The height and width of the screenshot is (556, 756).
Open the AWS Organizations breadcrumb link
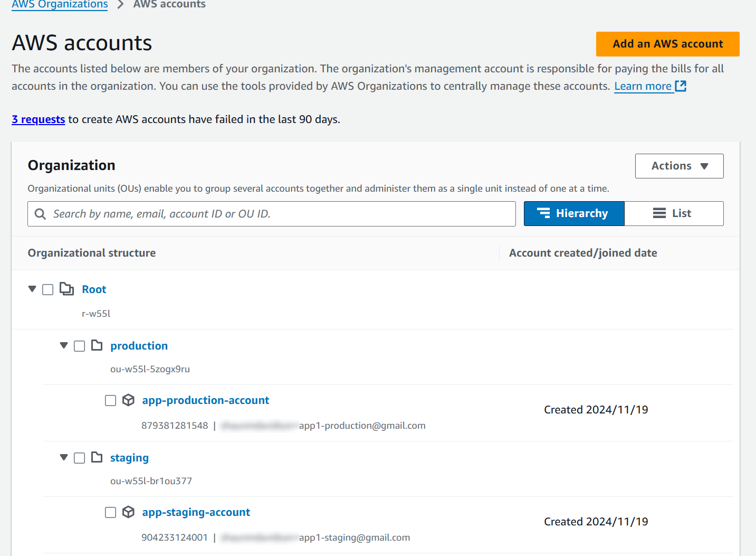(60, 4)
